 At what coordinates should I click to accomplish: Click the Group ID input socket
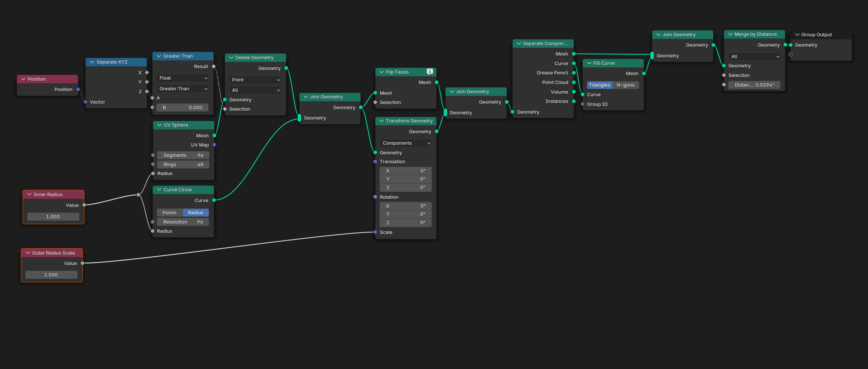[583, 104]
